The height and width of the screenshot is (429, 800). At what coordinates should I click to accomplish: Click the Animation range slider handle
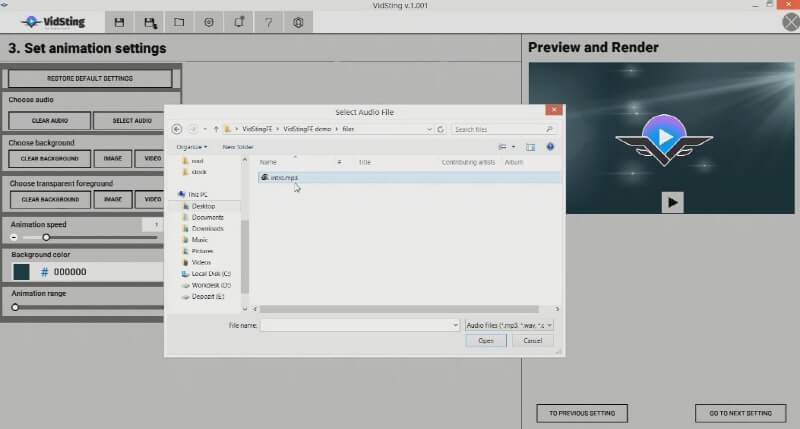[15, 307]
